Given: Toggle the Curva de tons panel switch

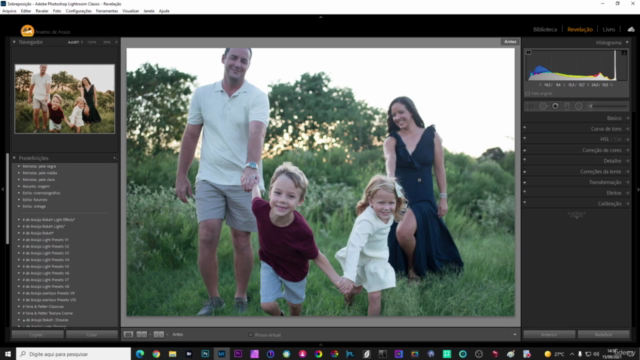Looking at the screenshot, I should click(x=524, y=128).
